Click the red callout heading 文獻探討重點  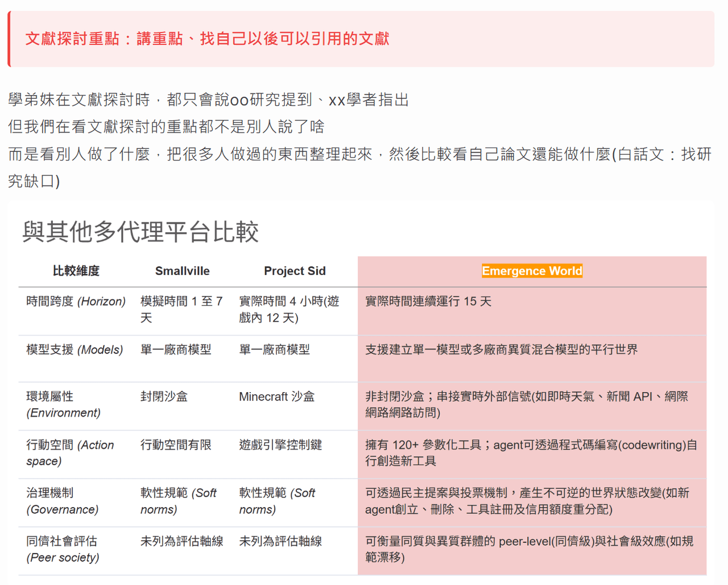pyautogui.click(x=207, y=39)
